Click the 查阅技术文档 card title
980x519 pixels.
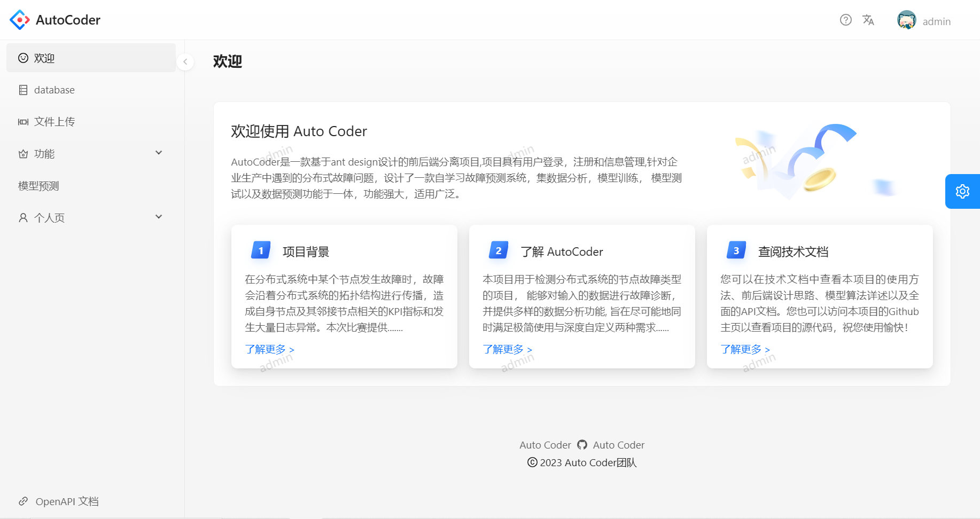pos(793,251)
